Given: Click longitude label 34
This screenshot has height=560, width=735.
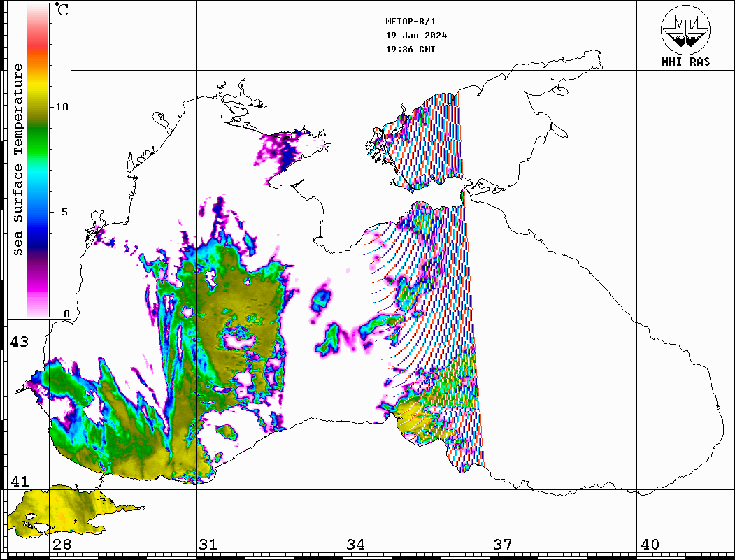Looking at the screenshot, I should 356,544.
